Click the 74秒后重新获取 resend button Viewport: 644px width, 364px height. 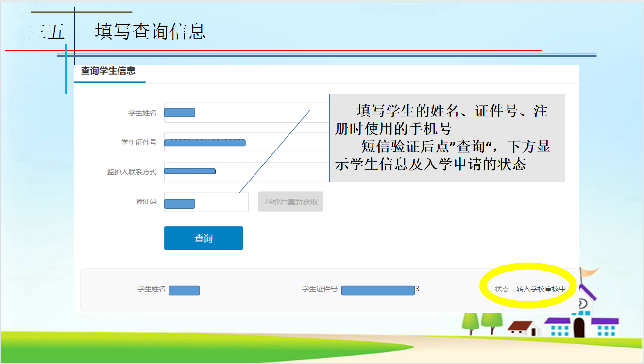point(290,201)
